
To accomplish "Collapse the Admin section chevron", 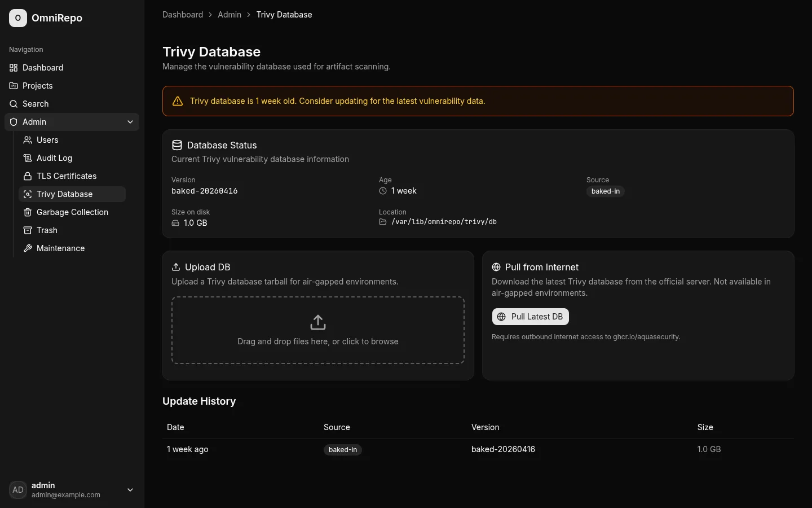I will 130,122.
